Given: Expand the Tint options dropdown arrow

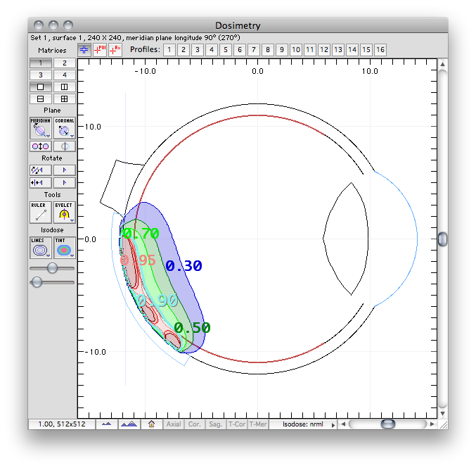Looking at the screenshot, I should coord(72,256).
